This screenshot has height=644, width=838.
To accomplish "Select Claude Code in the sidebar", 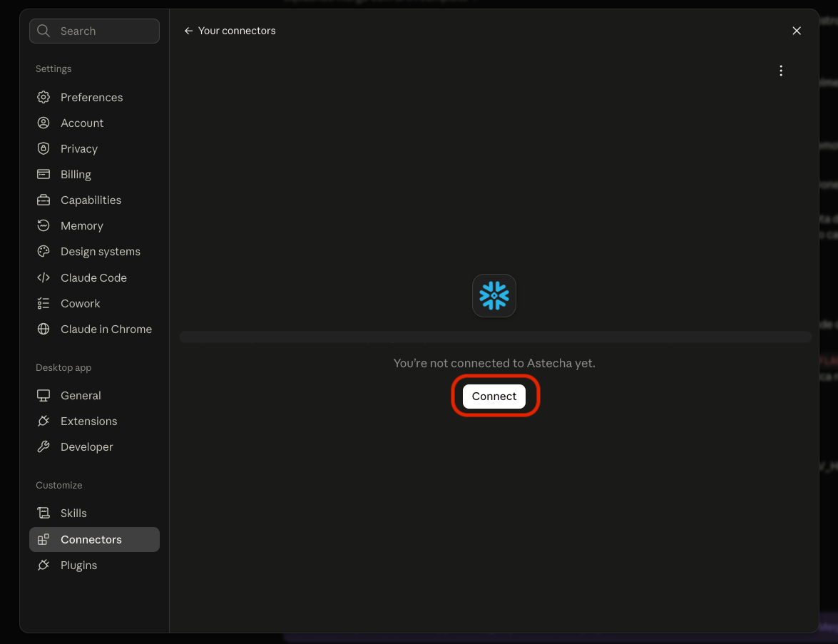I will [95, 277].
